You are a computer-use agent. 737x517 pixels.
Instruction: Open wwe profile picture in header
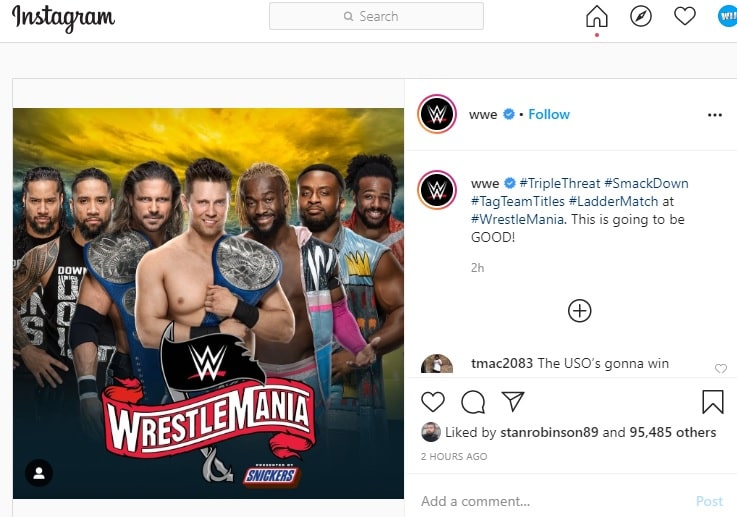436,114
